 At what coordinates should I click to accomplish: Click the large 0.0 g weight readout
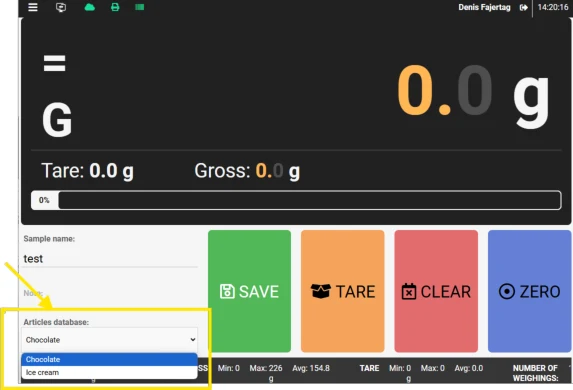click(474, 96)
